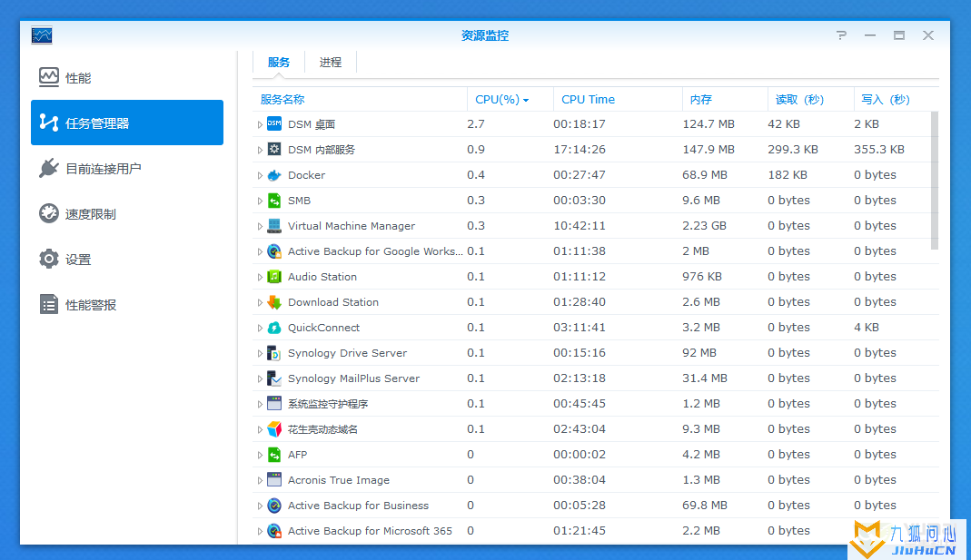Click the '355.3 KB' write value

(878, 149)
